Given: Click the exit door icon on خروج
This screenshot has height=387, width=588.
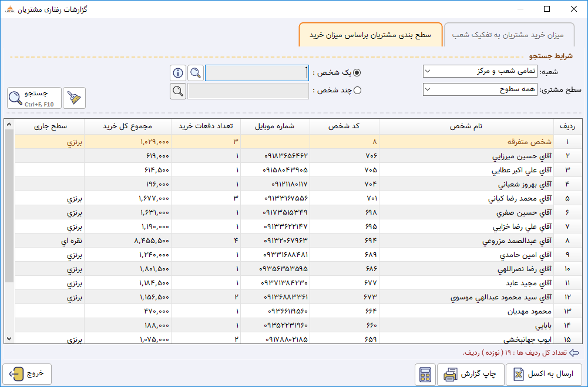Looking at the screenshot, I should [x=16, y=374].
